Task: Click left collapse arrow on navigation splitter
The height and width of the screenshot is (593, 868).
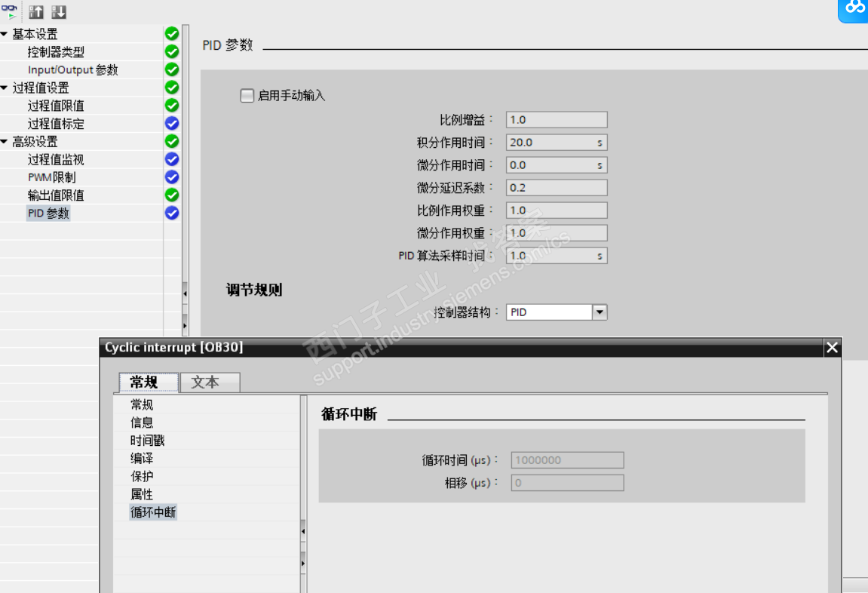Action: pos(185,293)
